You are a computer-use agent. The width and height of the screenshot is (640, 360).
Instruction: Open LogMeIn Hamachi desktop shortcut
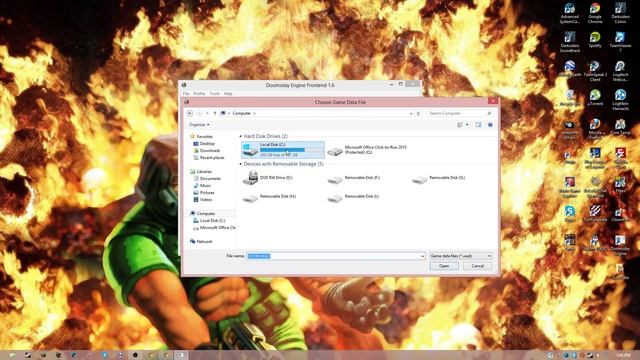(x=620, y=100)
